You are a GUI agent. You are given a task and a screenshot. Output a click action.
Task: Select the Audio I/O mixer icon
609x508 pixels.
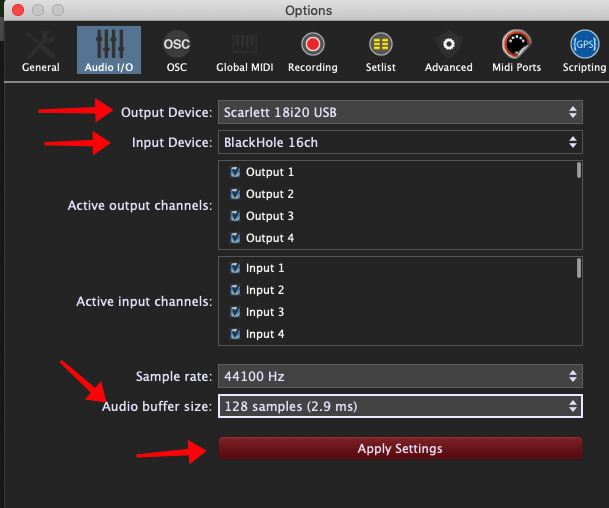click(x=109, y=44)
